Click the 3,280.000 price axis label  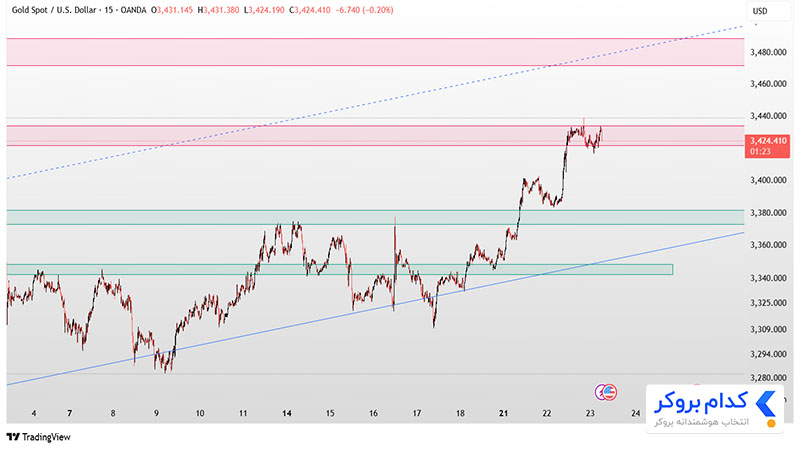(x=768, y=378)
